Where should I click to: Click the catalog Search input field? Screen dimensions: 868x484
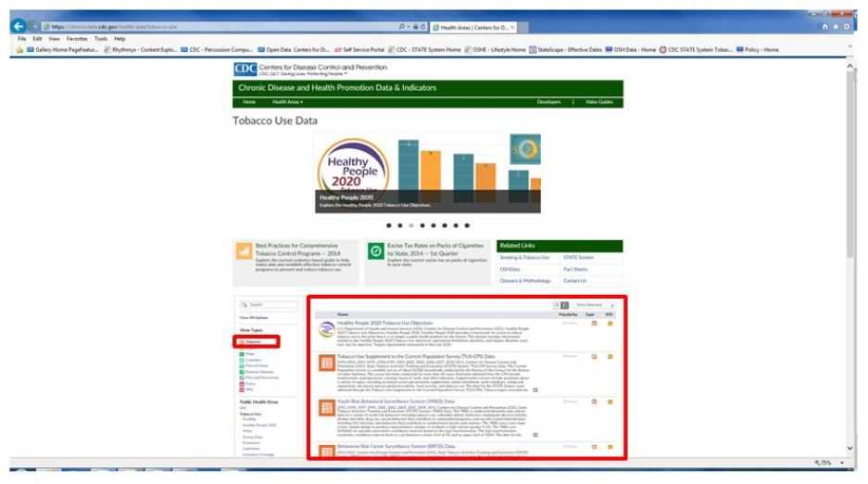pos(269,303)
